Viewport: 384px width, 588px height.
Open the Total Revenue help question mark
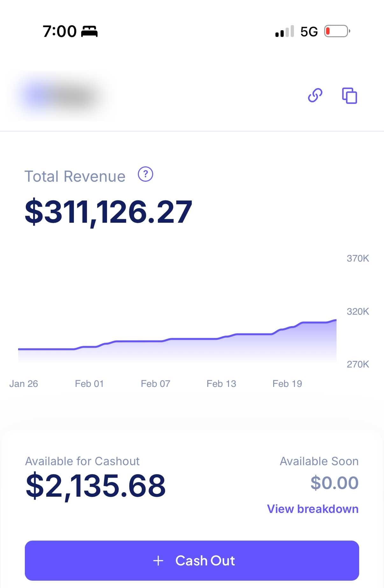(146, 174)
